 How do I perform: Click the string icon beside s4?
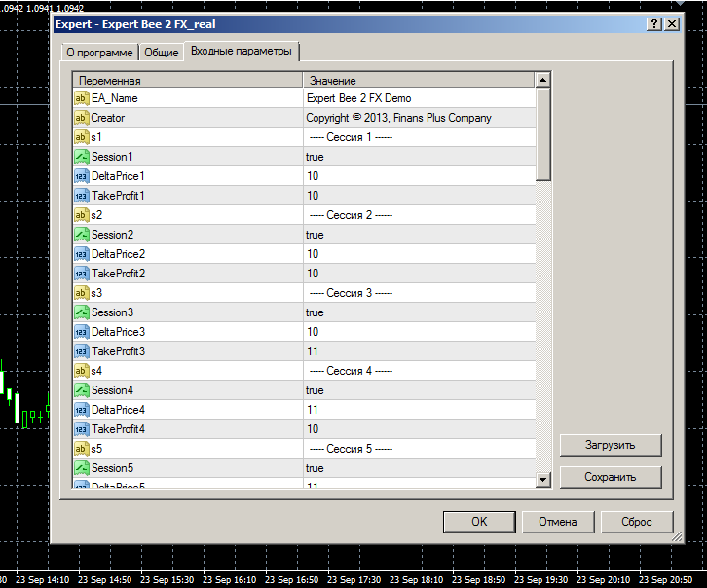point(81,371)
